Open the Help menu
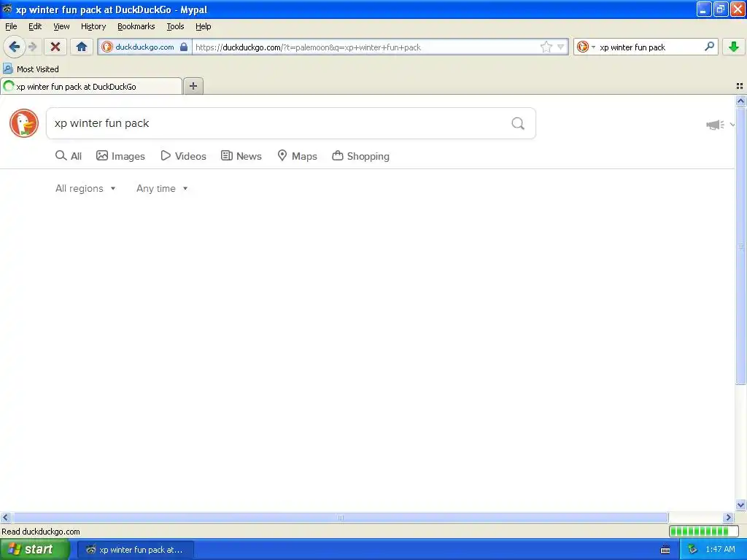 pyautogui.click(x=203, y=26)
